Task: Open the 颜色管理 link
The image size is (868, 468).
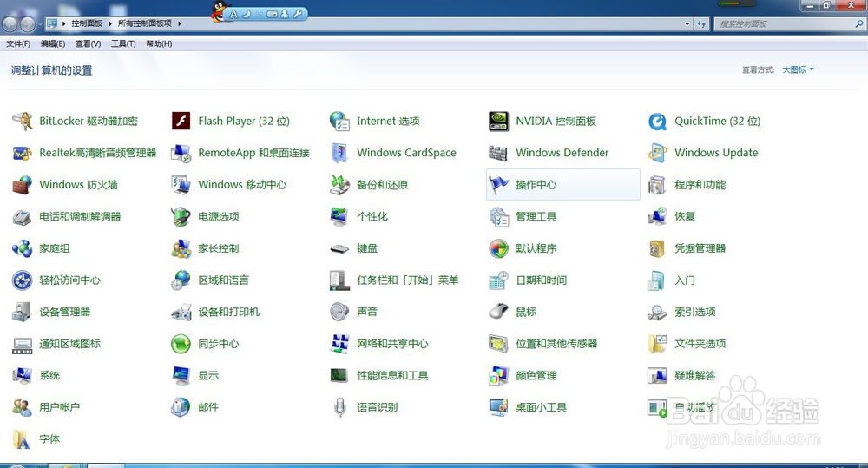Action: [x=536, y=375]
